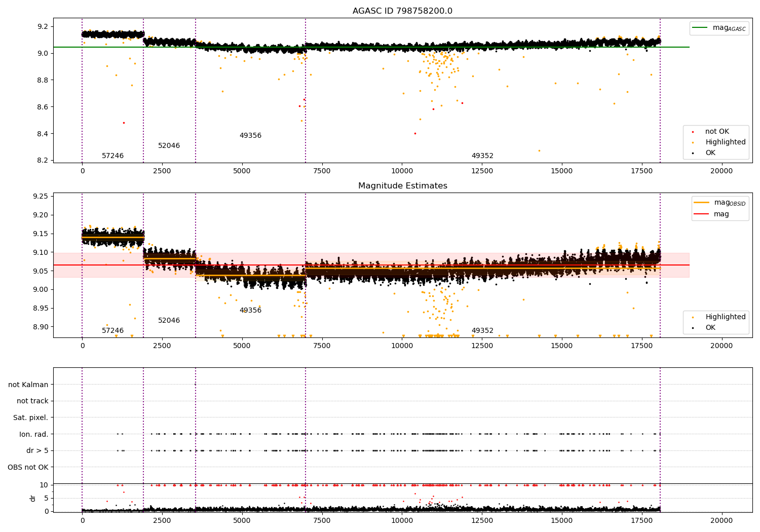Click the 'not Kalman' axis label
The width and height of the screenshot is (760, 532).
pos(28,385)
